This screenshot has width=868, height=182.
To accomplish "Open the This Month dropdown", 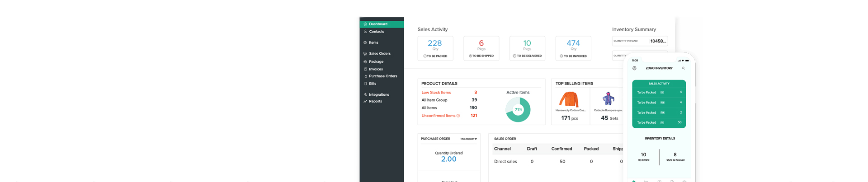I will [468, 139].
